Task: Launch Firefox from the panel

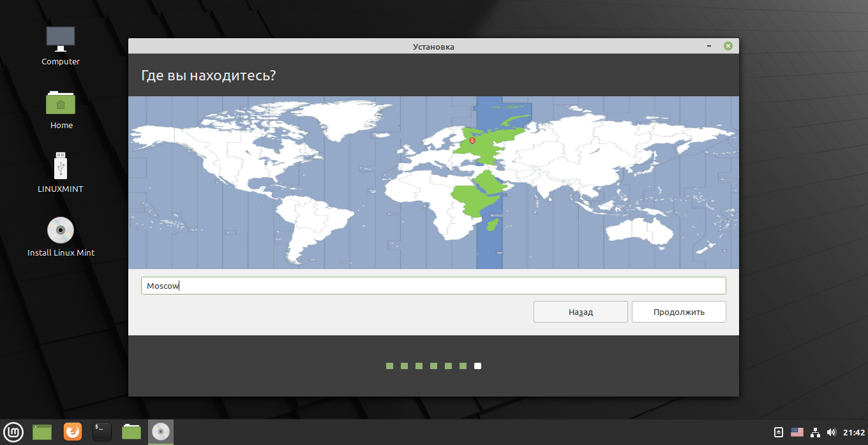Action: point(73,432)
